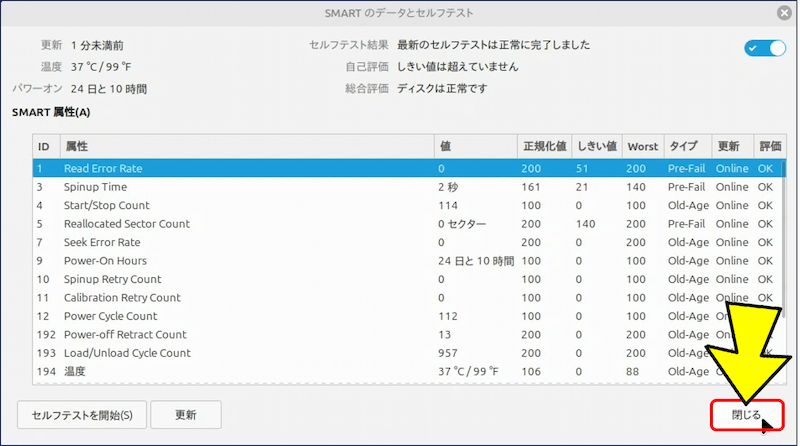The height and width of the screenshot is (446, 800).
Task: Close the SMART dialog with X icon
Action: 783,13
